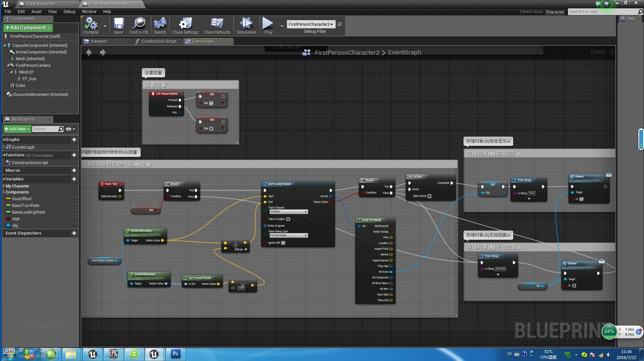Toggle Trace Complex checkbox
The height and width of the screenshot is (361, 644).
[x=288, y=219]
